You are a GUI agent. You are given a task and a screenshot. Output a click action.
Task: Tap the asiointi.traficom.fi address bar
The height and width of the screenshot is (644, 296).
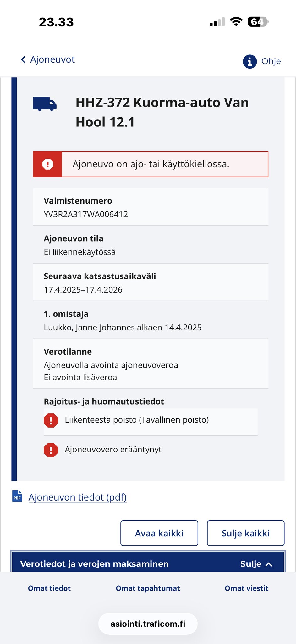point(148,624)
